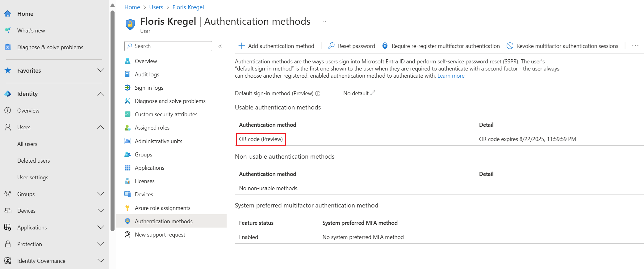Select the Licenses icon
Viewport: 644px width, 269px height.
128,181
